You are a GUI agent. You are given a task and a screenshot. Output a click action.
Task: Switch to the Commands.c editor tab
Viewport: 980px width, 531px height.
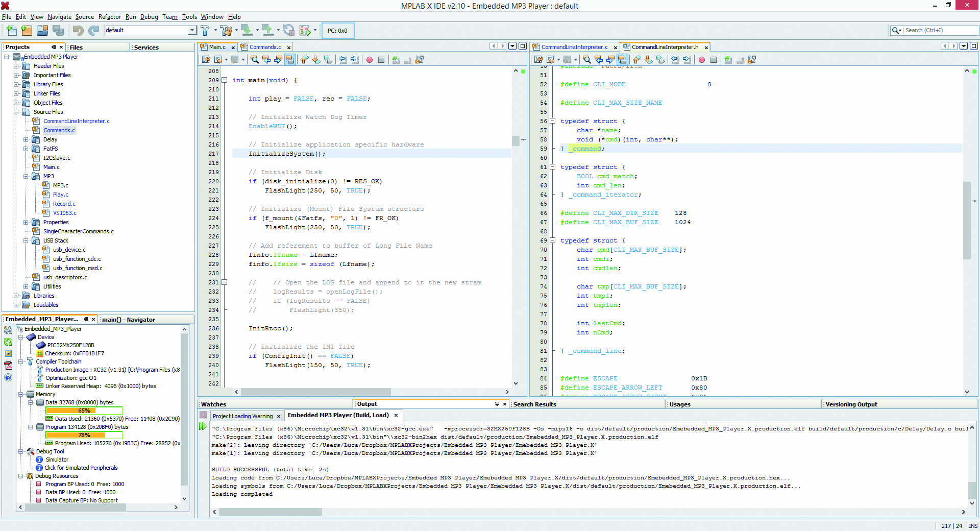click(x=265, y=47)
